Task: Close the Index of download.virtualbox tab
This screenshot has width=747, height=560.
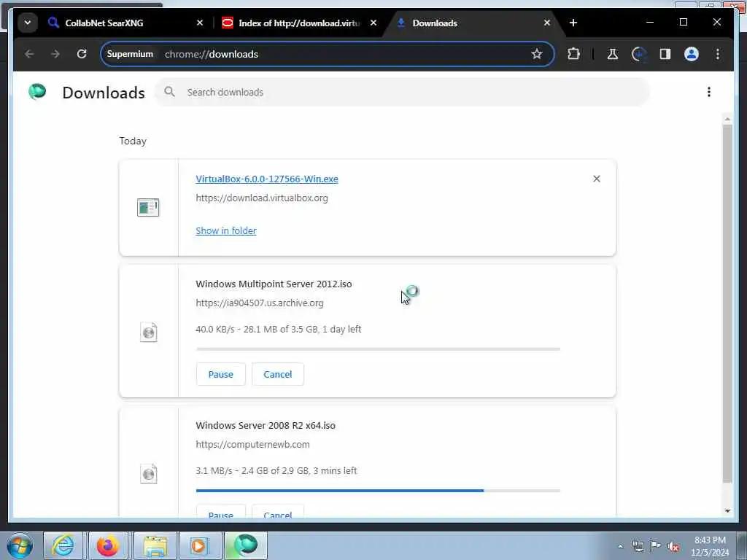Action: pos(373,23)
